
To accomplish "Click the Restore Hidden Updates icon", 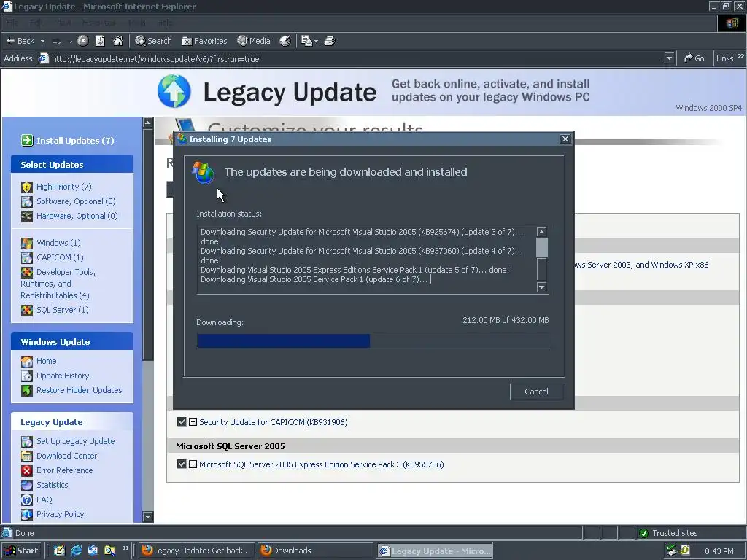I will click(x=27, y=390).
